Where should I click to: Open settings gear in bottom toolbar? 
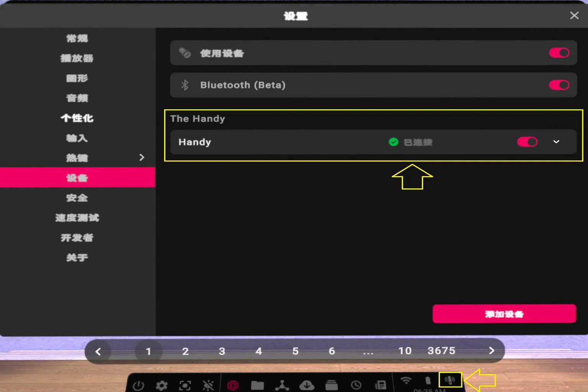162,385
